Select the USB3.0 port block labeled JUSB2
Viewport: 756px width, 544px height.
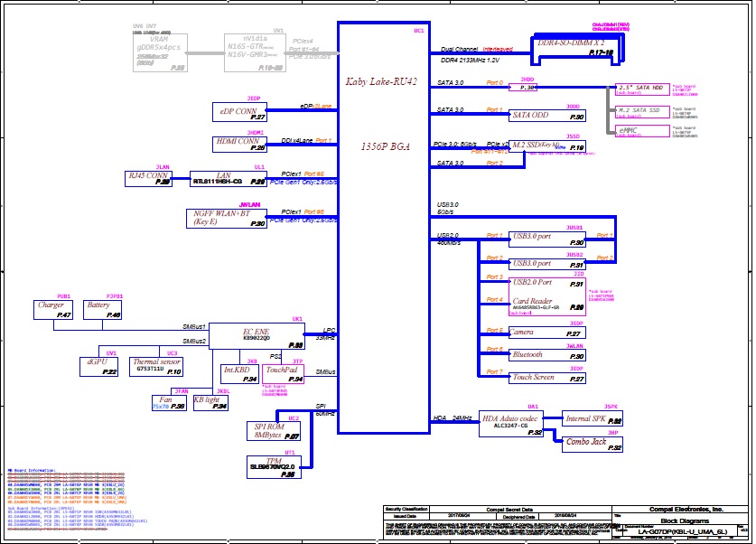547,264
